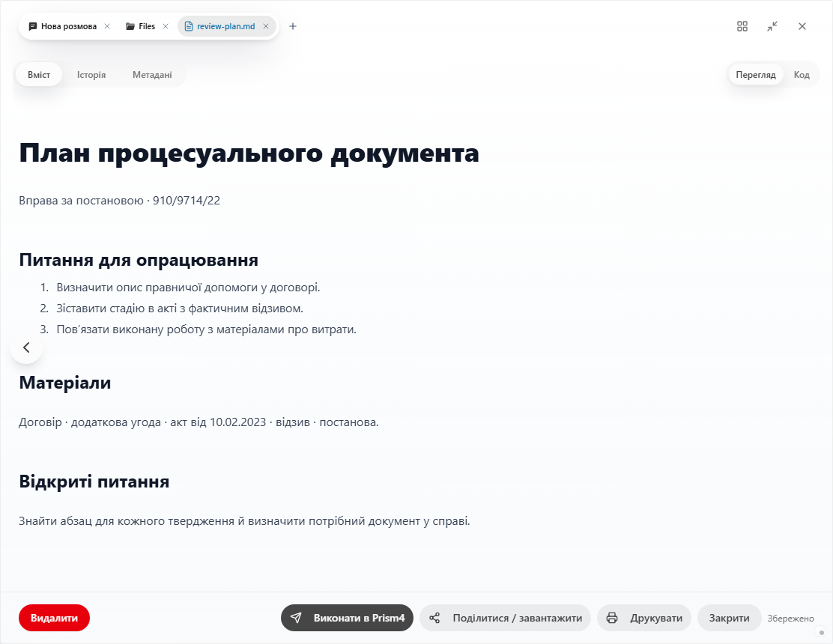The height and width of the screenshot is (644, 833).
Task: Click the collapse arrows icon
Action: coord(772,26)
